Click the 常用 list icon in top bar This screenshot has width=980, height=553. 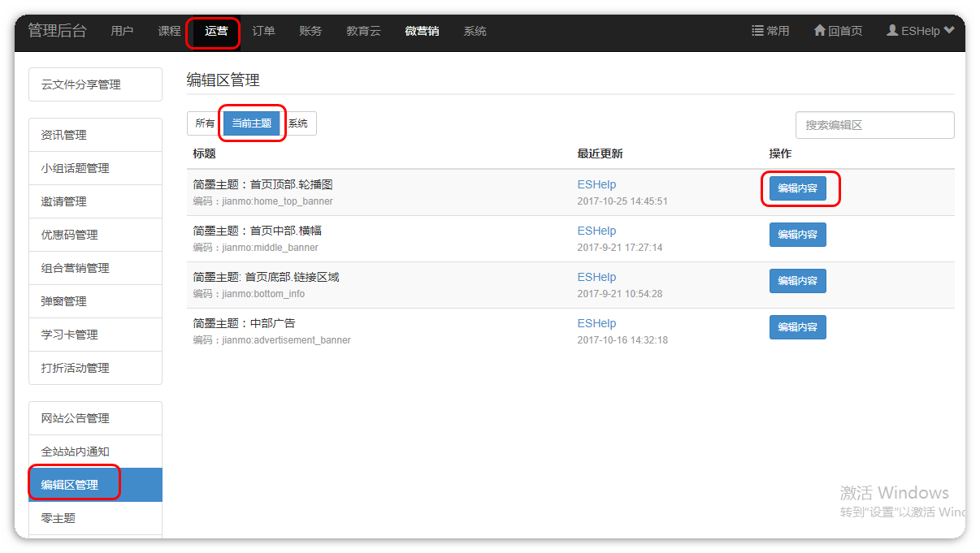[757, 31]
